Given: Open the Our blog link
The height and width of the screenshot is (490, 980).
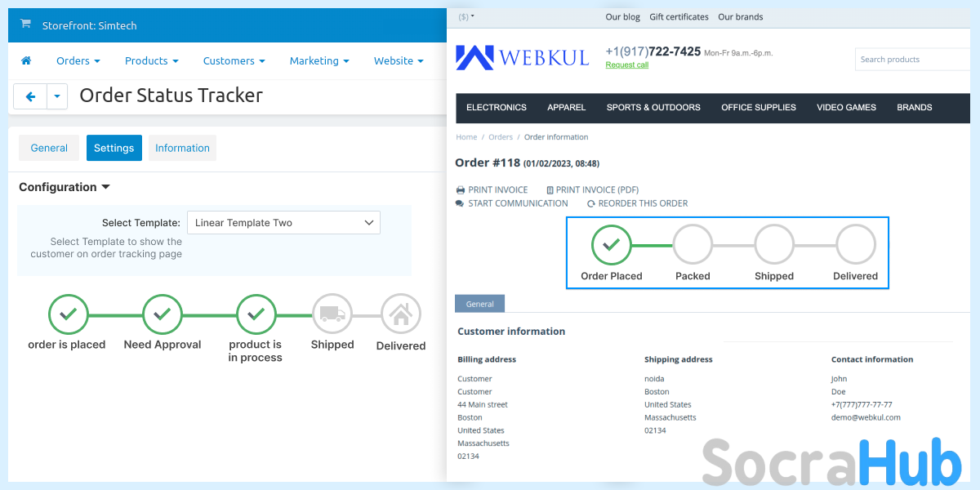Looking at the screenshot, I should click(623, 16).
